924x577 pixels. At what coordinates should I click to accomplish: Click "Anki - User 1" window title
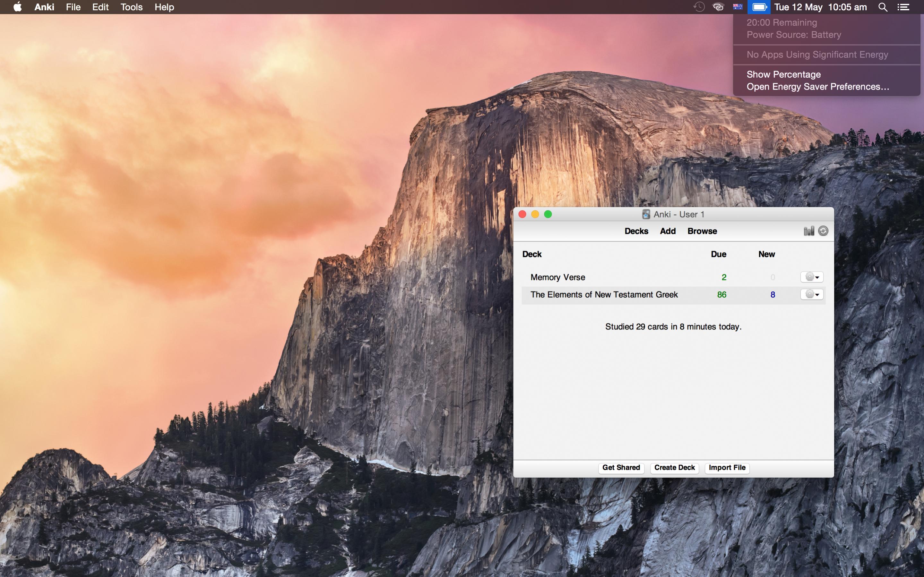click(678, 214)
